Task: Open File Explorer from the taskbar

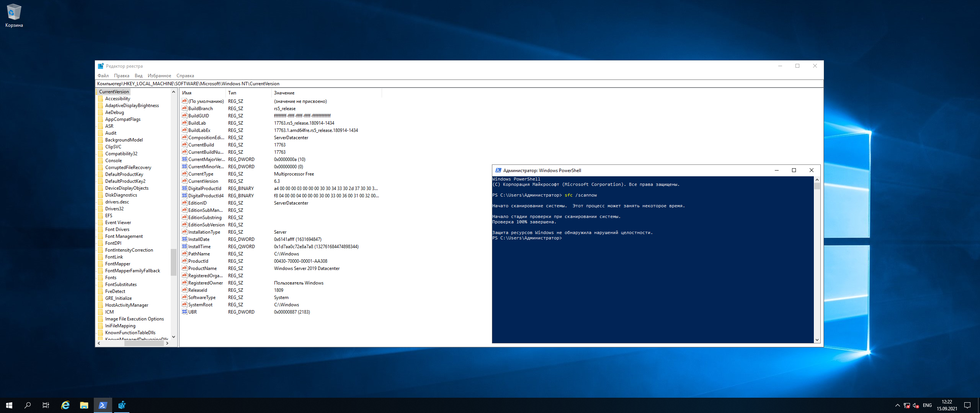Action: tap(84, 405)
